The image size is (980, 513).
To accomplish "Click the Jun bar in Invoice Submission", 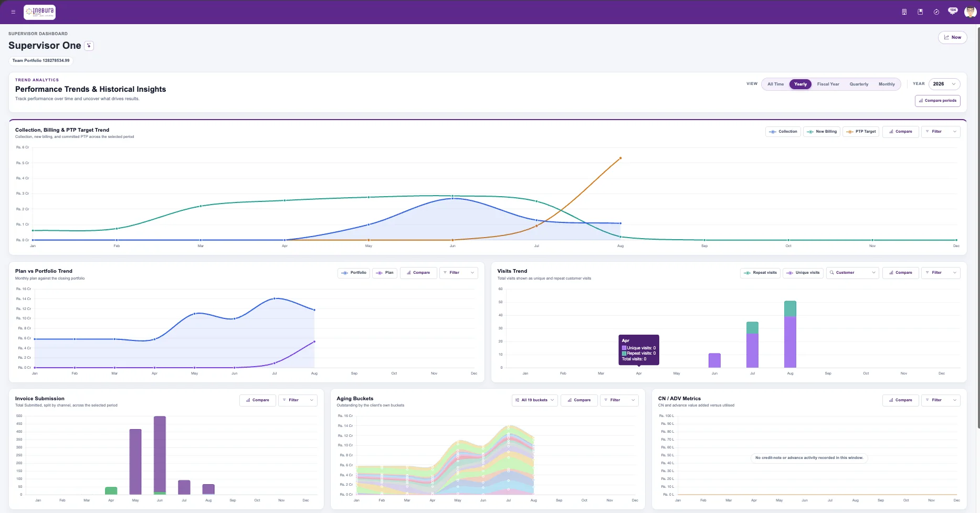I will 160,455.
